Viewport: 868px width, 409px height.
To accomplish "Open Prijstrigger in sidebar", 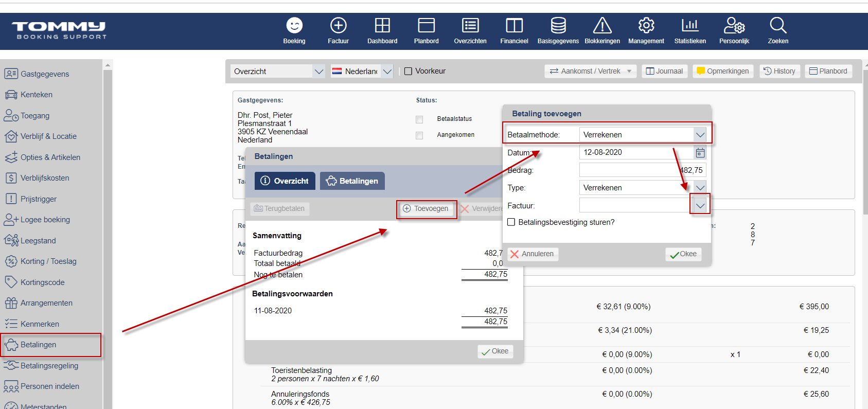I will click(x=39, y=199).
